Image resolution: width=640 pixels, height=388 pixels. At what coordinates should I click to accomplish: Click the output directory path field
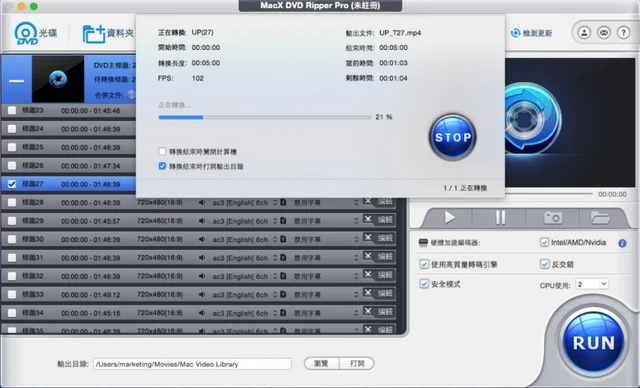(192, 364)
